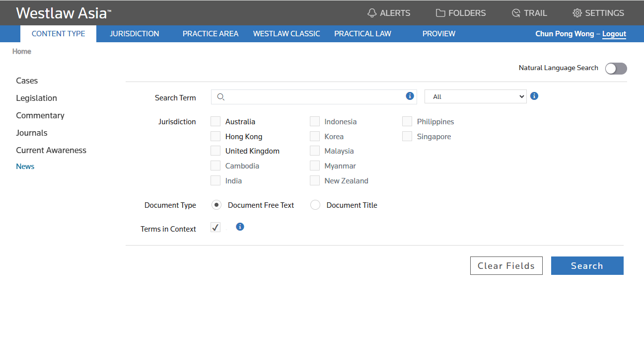Image resolution: width=644 pixels, height=337 pixels.
Task: Expand the All search scope dropdown
Action: click(x=475, y=96)
